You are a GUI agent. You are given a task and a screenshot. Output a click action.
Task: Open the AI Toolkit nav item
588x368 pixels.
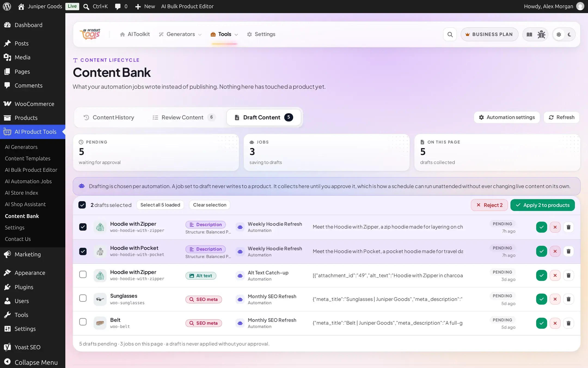tap(135, 34)
